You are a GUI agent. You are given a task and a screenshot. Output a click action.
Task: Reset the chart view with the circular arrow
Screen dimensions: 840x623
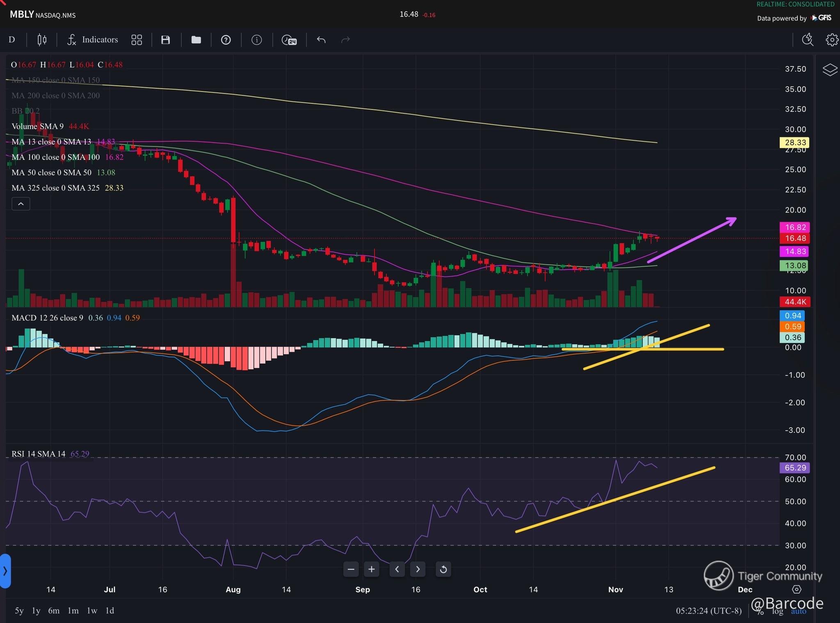[443, 569]
